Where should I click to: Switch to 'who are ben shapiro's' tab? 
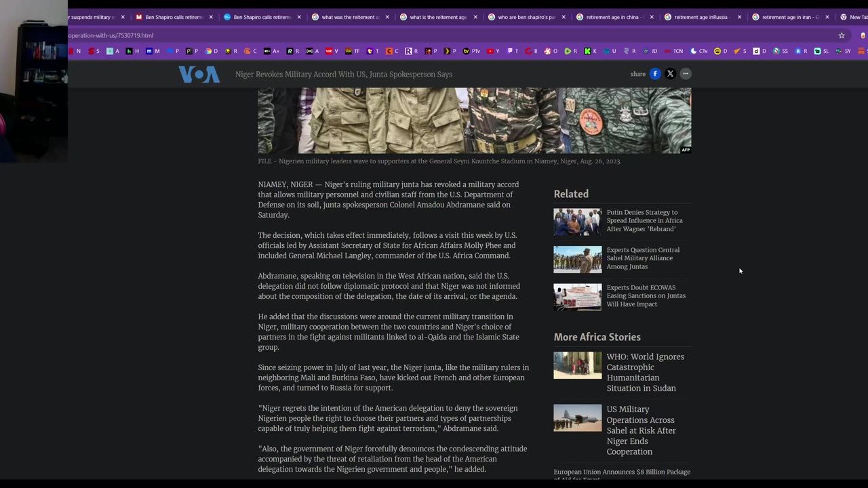526,17
